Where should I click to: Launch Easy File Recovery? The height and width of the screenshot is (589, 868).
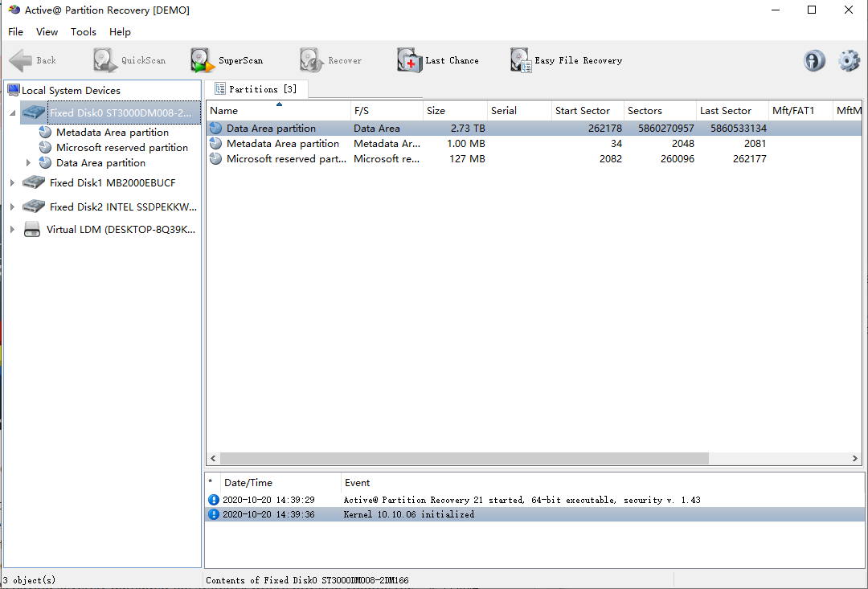tap(566, 60)
